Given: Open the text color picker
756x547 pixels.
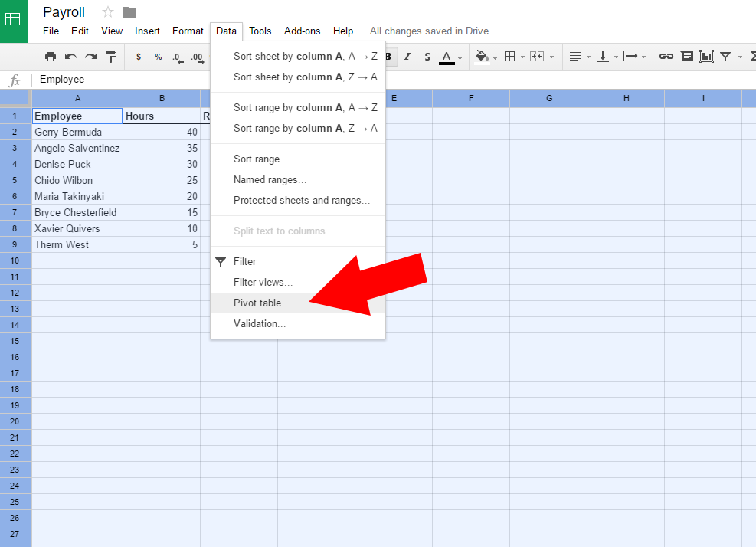Looking at the screenshot, I should point(447,57).
